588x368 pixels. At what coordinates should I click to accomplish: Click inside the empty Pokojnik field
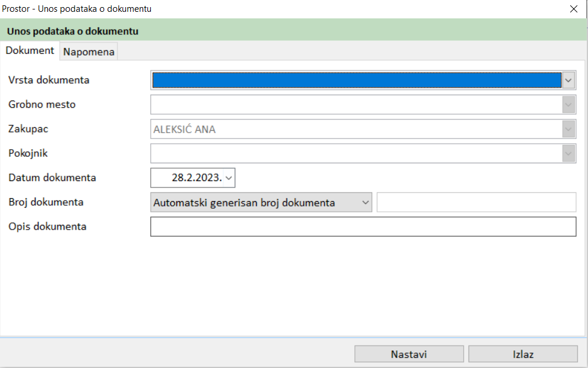point(356,154)
